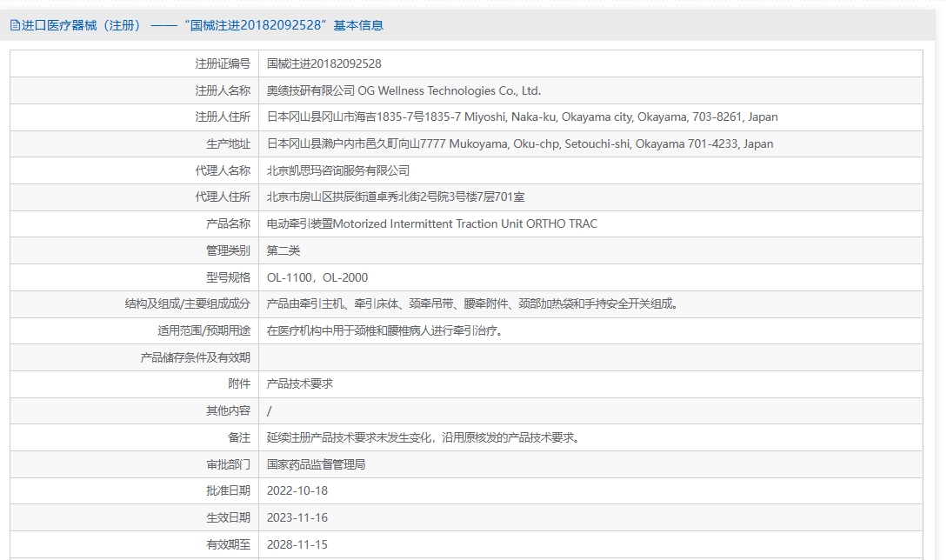Viewport: 947px width, 560px height.
Task: Click the header title 进口医疗器械(注册) 基本信息
Action: pyautogui.click(x=203, y=25)
